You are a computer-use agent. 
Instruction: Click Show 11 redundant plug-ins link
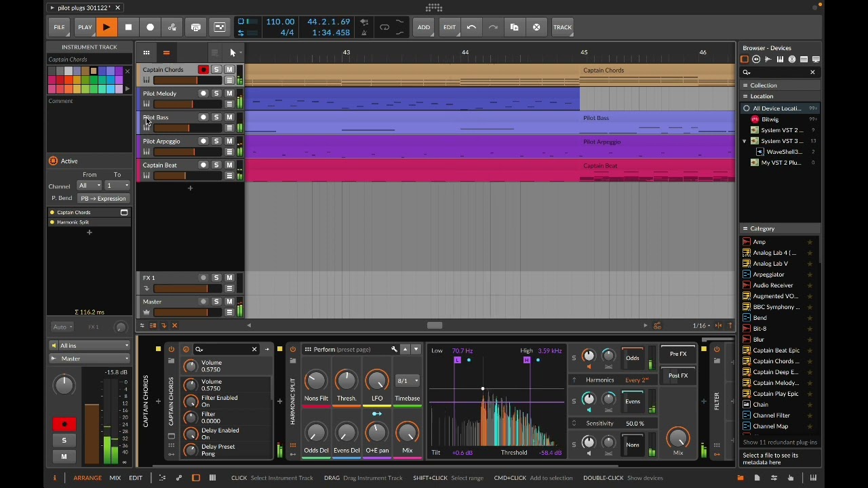[x=780, y=442]
